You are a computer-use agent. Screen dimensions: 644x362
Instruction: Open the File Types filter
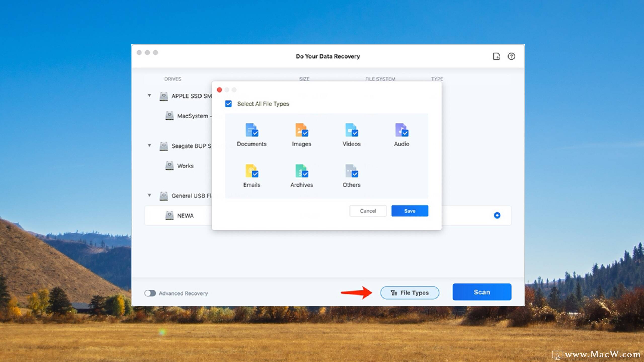pyautogui.click(x=410, y=292)
